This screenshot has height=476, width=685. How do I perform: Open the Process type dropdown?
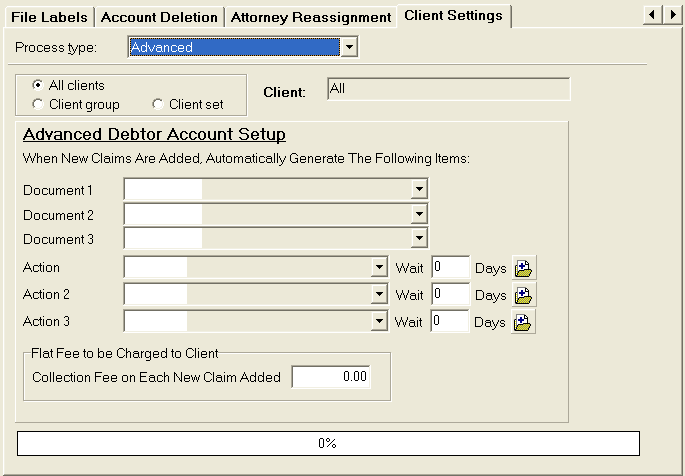(x=348, y=47)
